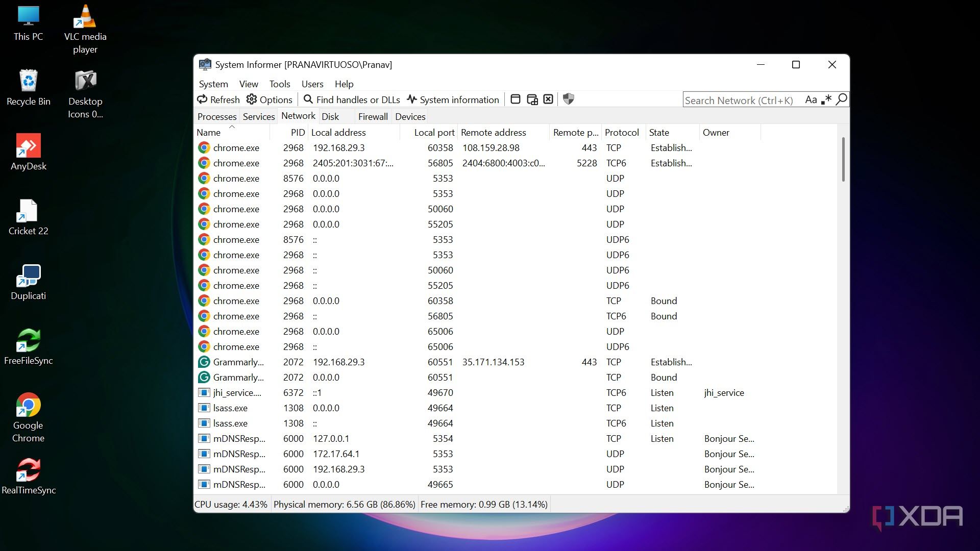Switch to the Services tab
The width and height of the screenshot is (980, 551).
[x=259, y=117]
